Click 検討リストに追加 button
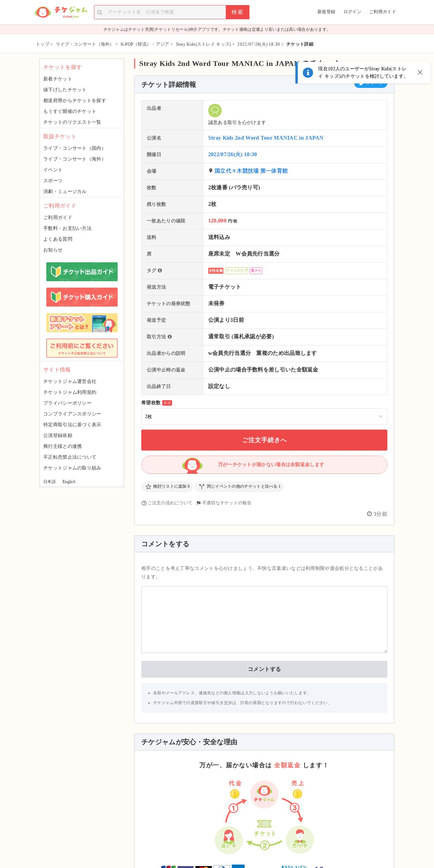434x868 pixels. click(x=167, y=487)
